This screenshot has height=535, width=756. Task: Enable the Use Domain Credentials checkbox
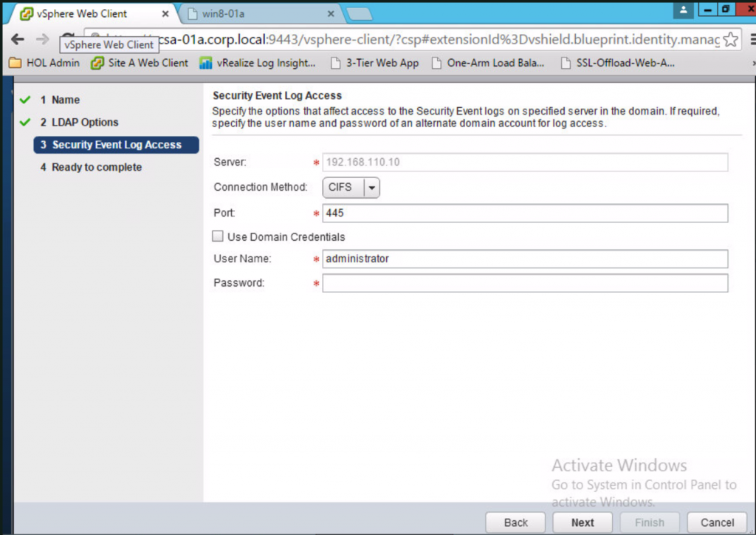[218, 237]
